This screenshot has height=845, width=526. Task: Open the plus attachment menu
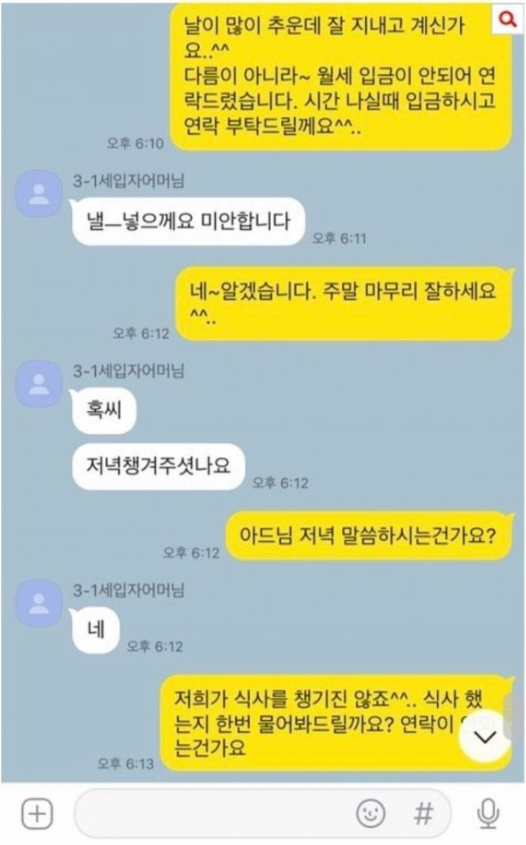(37, 813)
